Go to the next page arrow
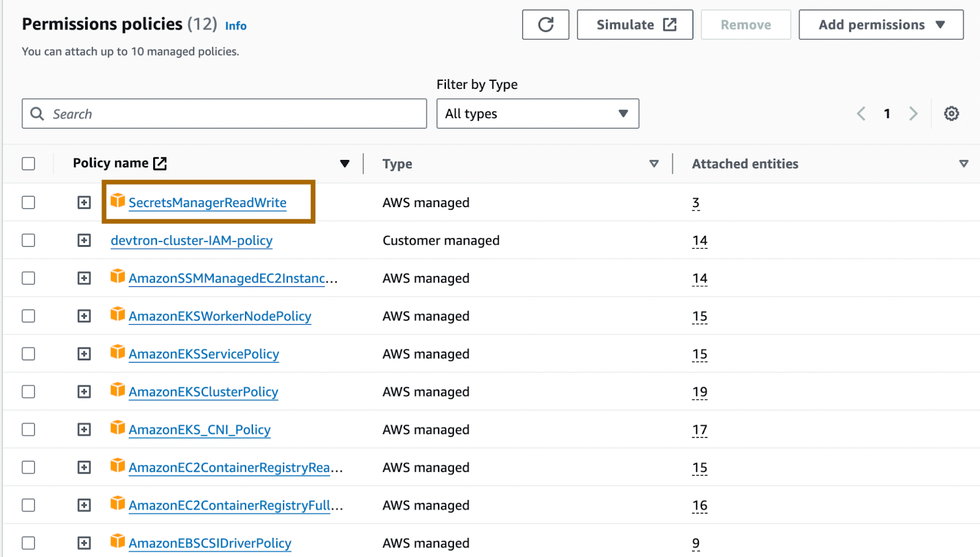 click(x=913, y=113)
